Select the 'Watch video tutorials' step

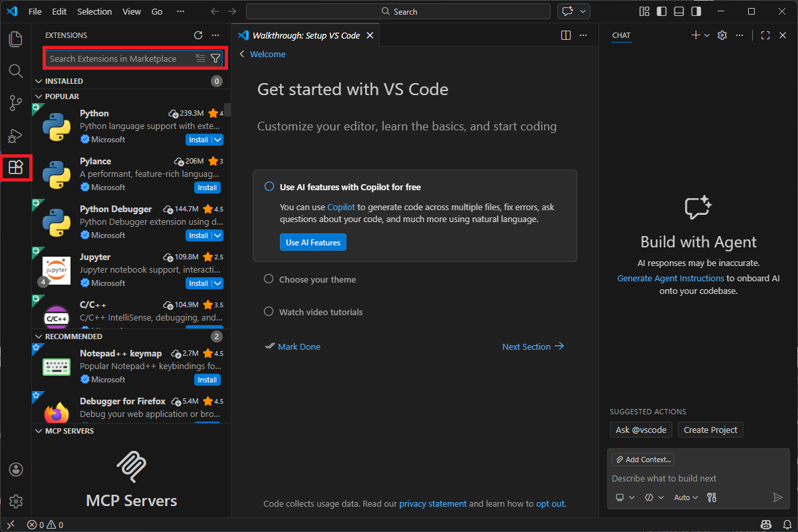pyautogui.click(x=321, y=312)
